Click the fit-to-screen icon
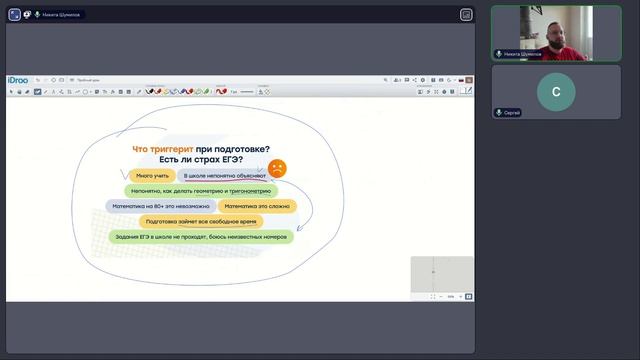This screenshot has width=640, height=360. (x=433, y=297)
